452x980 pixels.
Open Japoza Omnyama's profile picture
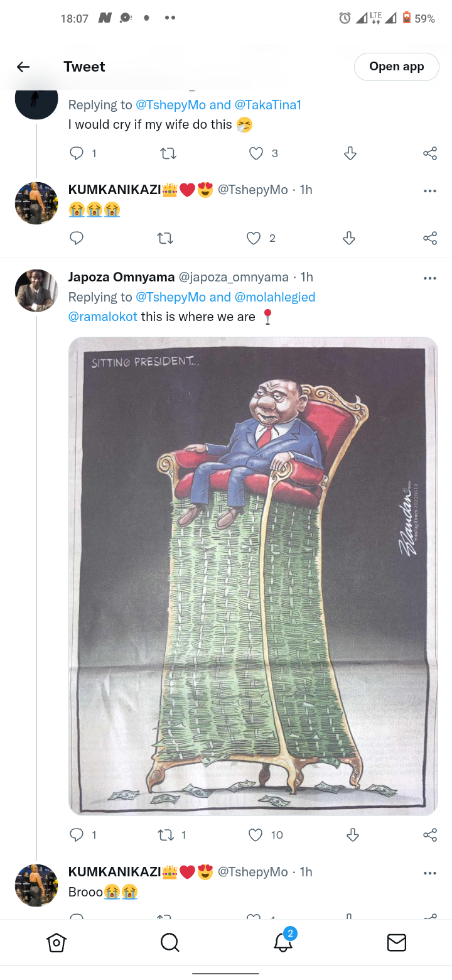click(36, 291)
